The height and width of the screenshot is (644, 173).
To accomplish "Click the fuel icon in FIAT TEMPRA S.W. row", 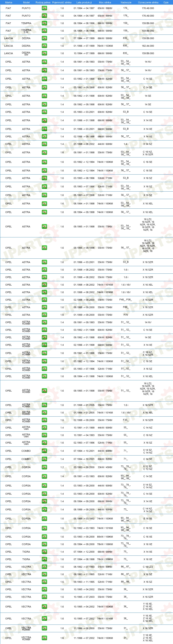I will 44,31.
